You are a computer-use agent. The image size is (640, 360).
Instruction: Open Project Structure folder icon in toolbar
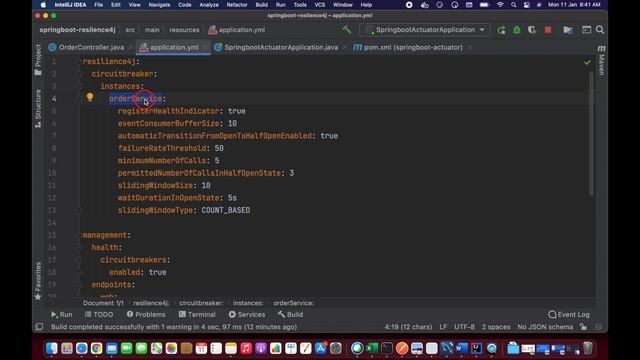click(568, 30)
